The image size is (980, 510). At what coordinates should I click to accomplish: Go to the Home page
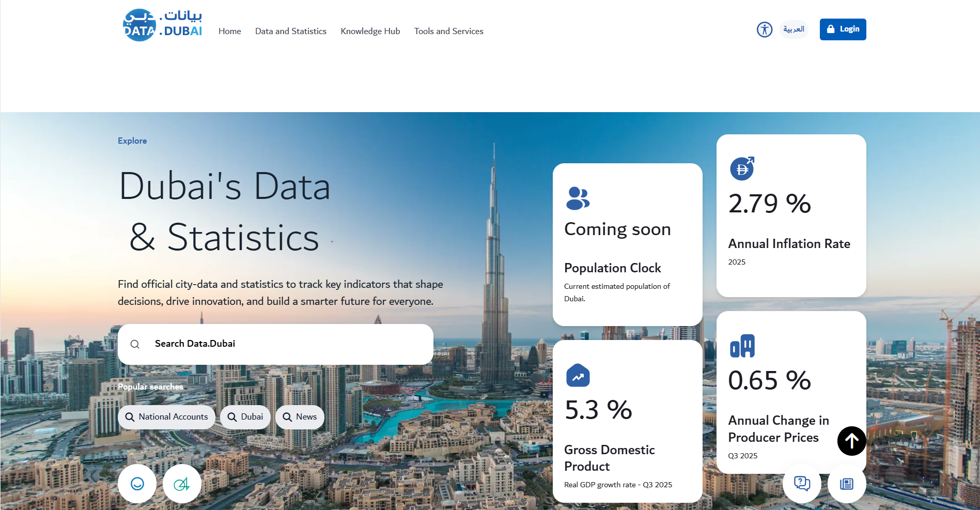pos(229,31)
